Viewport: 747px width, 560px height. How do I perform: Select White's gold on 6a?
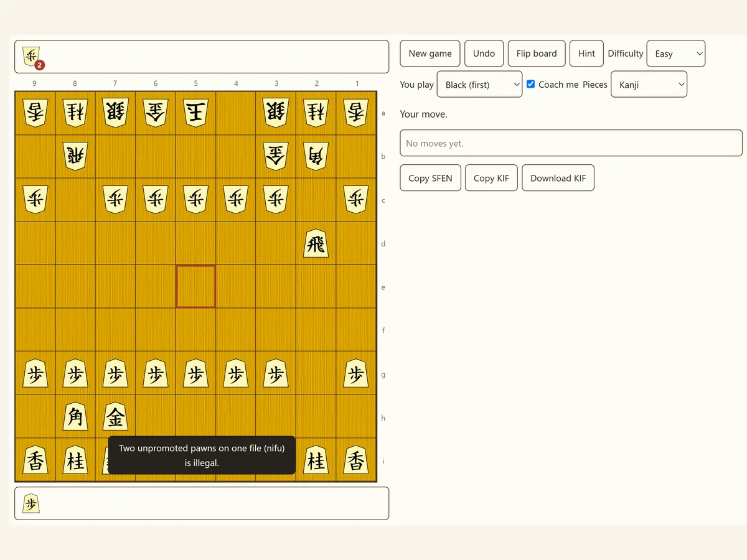(x=156, y=113)
